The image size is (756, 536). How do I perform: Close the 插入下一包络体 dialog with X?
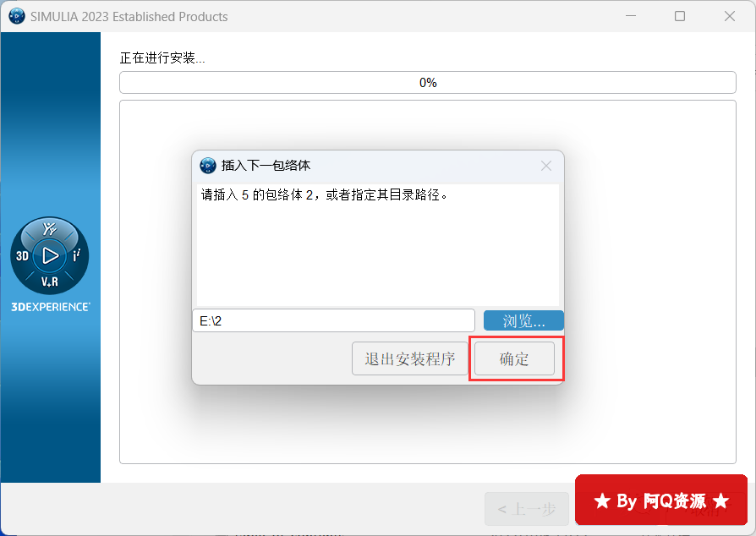point(546,166)
